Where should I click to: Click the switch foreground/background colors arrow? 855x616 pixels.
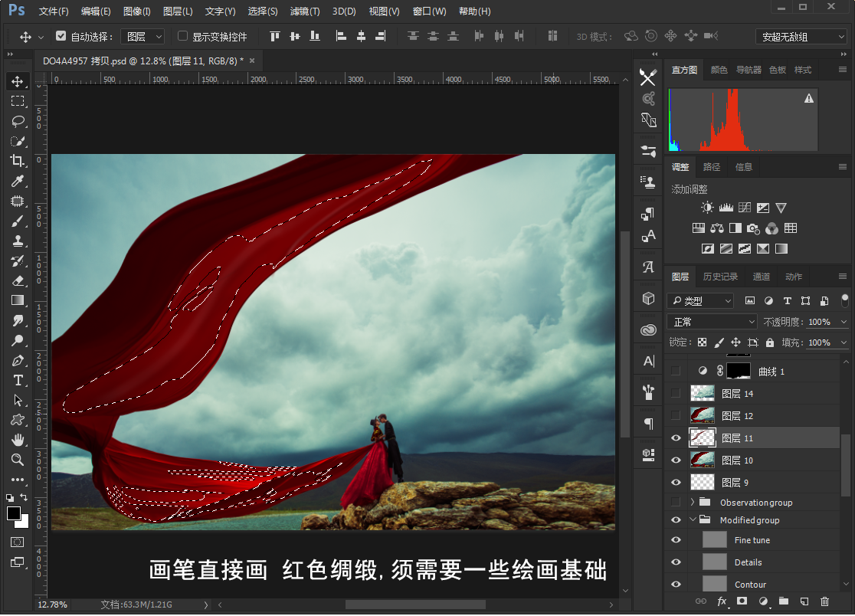[x=24, y=496]
